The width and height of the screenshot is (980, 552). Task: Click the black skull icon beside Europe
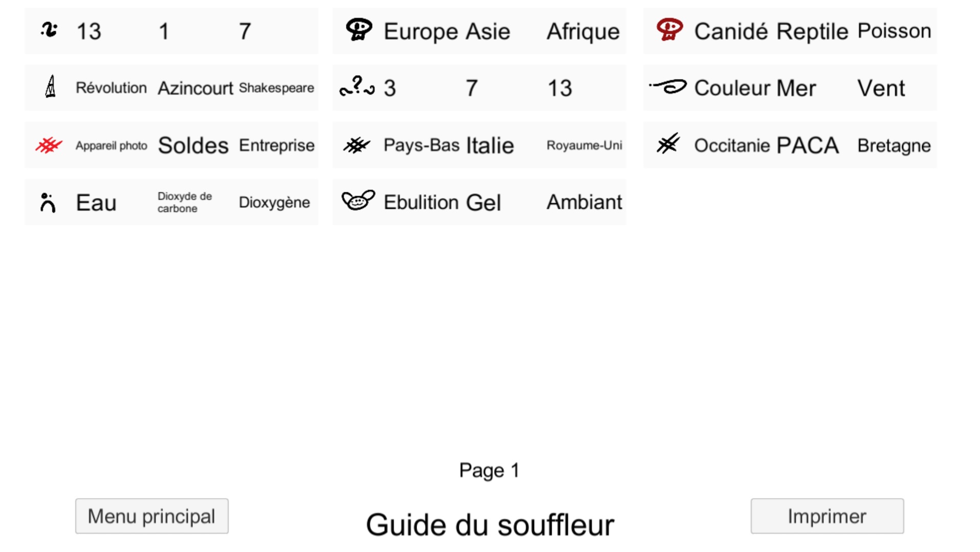[359, 30]
